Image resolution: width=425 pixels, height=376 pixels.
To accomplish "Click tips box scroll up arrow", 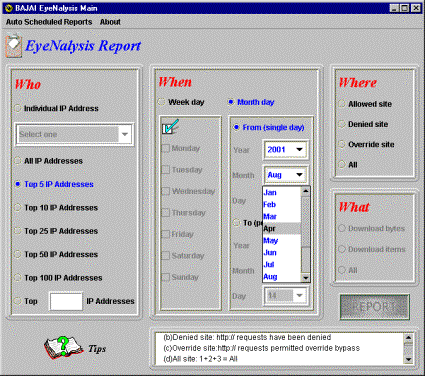I will [x=408, y=338].
